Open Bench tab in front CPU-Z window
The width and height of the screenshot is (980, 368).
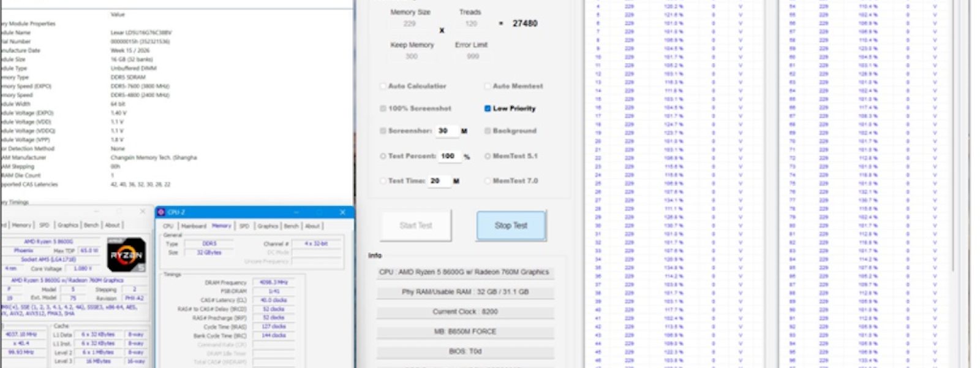(291, 226)
